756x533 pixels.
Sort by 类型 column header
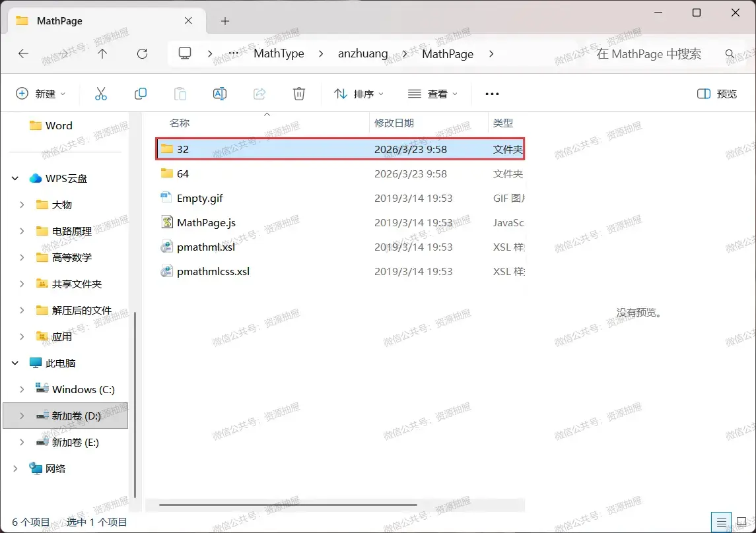coord(503,123)
